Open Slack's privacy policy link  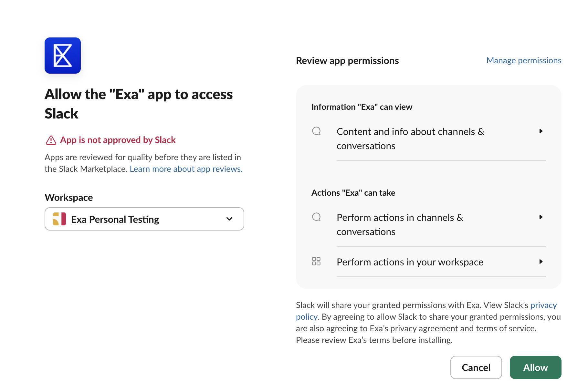543,305
